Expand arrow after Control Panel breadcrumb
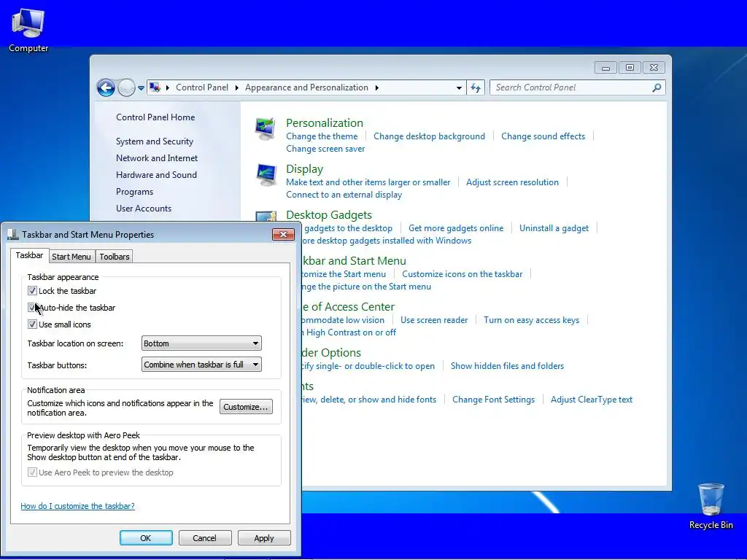The image size is (747, 560). click(x=237, y=87)
